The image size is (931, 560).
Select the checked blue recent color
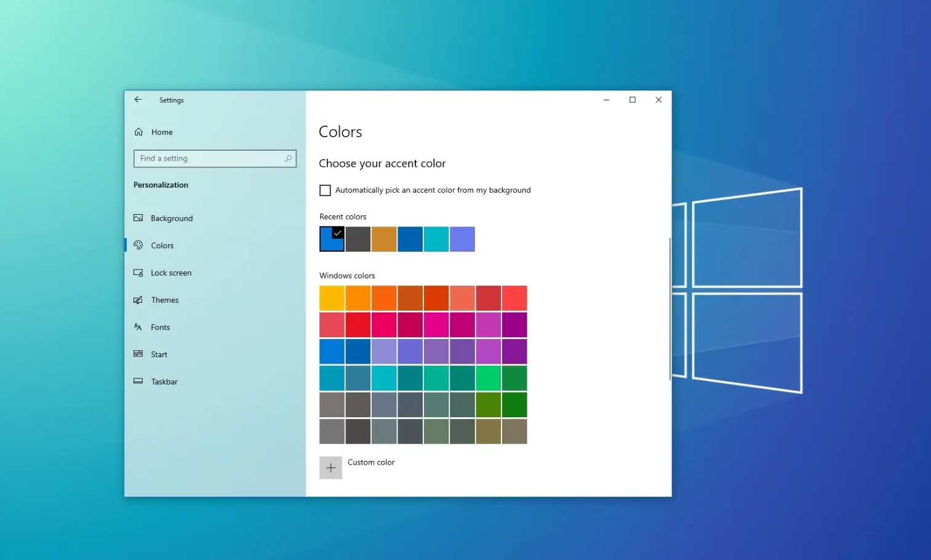pos(332,239)
